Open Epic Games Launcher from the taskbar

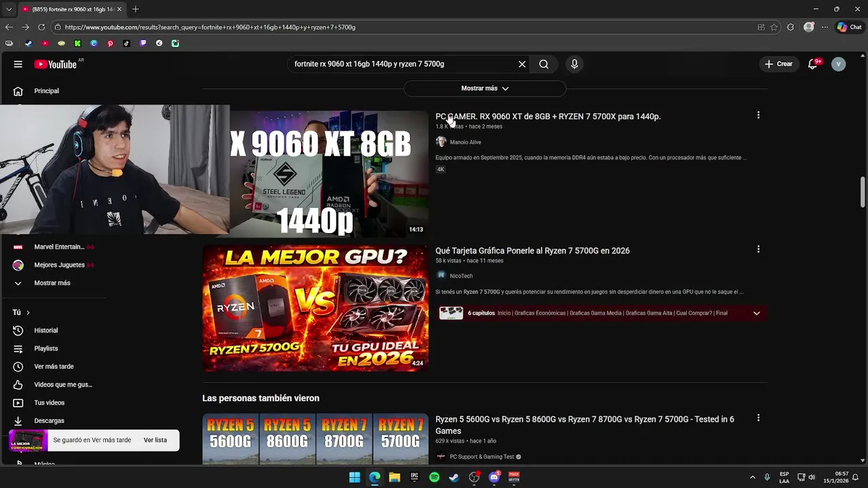click(414, 478)
